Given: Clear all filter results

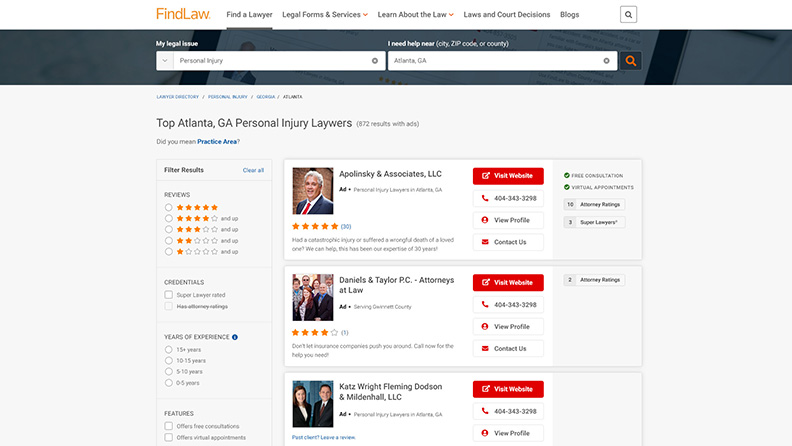Looking at the screenshot, I should click(x=253, y=170).
